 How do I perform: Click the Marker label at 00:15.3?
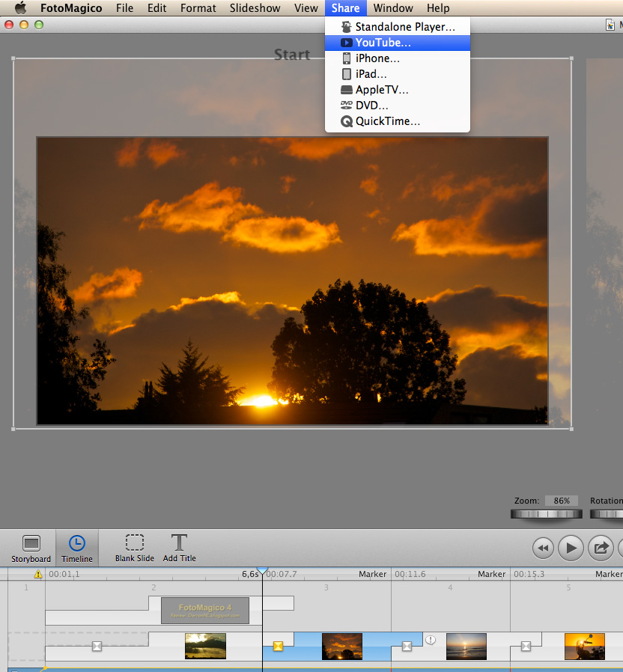(x=491, y=574)
